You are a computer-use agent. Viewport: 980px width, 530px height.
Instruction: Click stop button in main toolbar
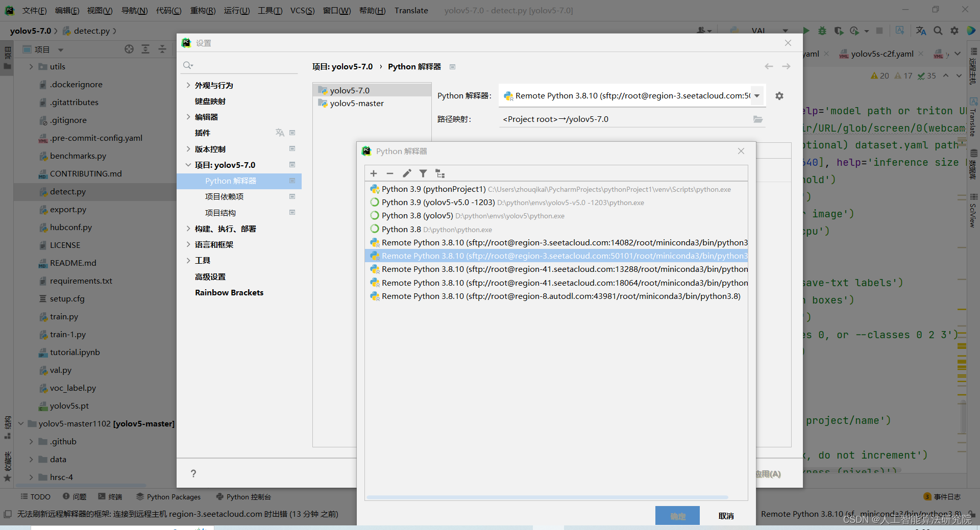(879, 31)
